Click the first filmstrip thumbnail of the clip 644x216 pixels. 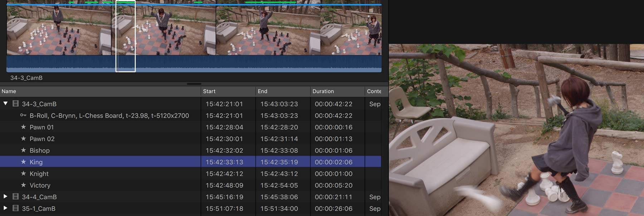(59, 30)
